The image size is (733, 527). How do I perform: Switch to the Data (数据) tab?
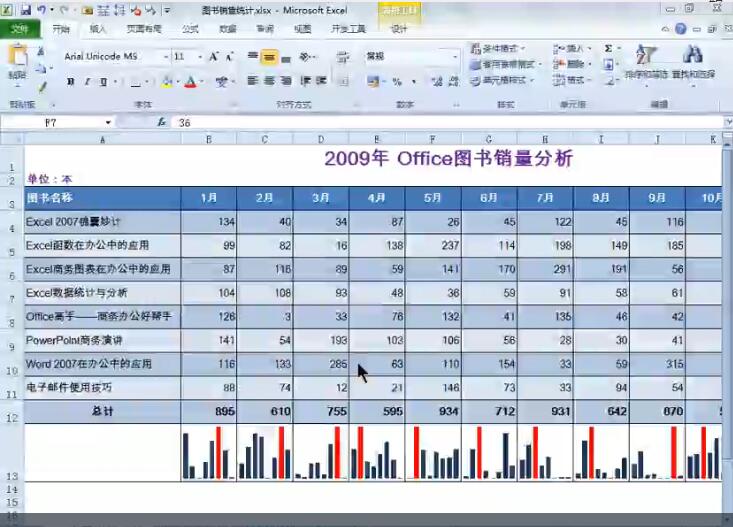[228, 29]
